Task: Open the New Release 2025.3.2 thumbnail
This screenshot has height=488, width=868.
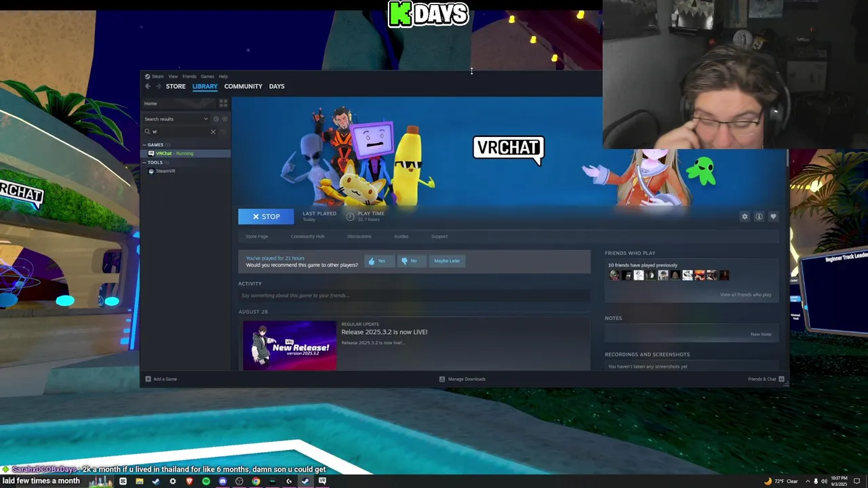Action: click(290, 346)
